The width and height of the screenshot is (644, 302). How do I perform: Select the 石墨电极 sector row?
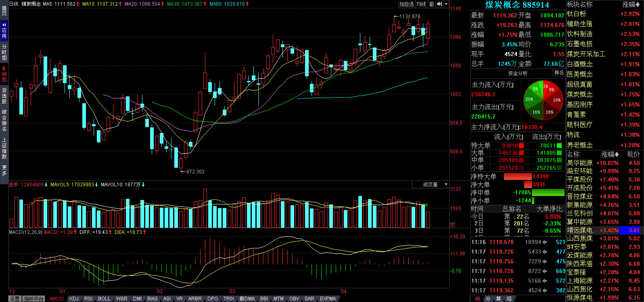coord(604,44)
